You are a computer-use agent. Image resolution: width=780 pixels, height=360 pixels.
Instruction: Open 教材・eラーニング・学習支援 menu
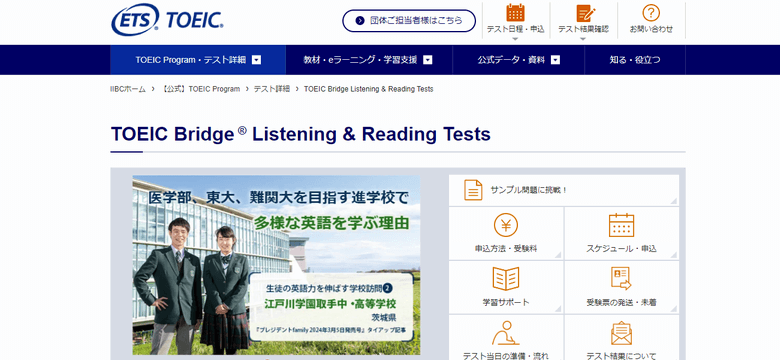click(369, 60)
